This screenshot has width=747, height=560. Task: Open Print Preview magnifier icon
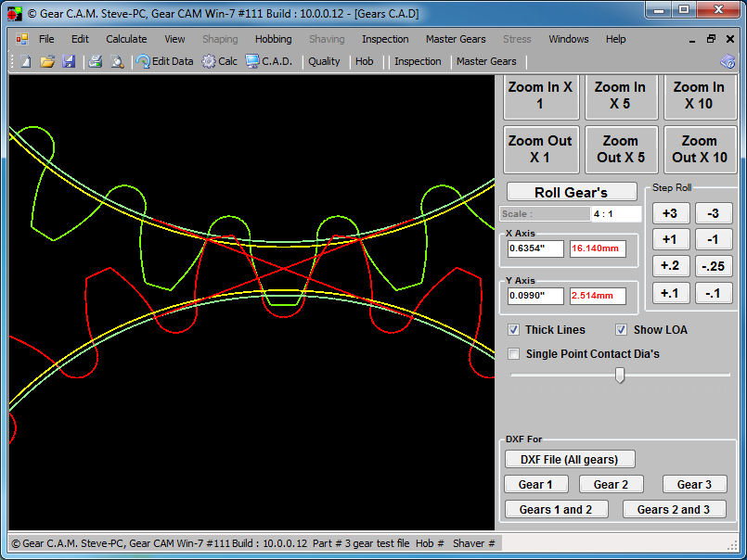coord(117,61)
